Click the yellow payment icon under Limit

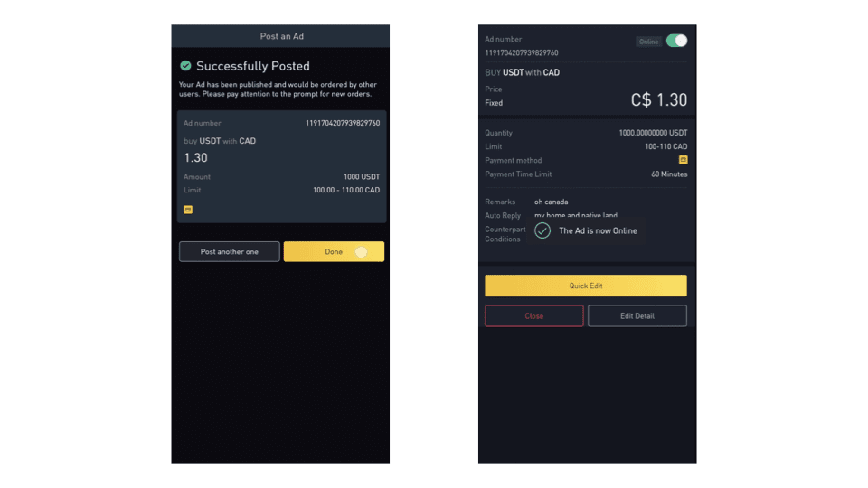coord(188,210)
